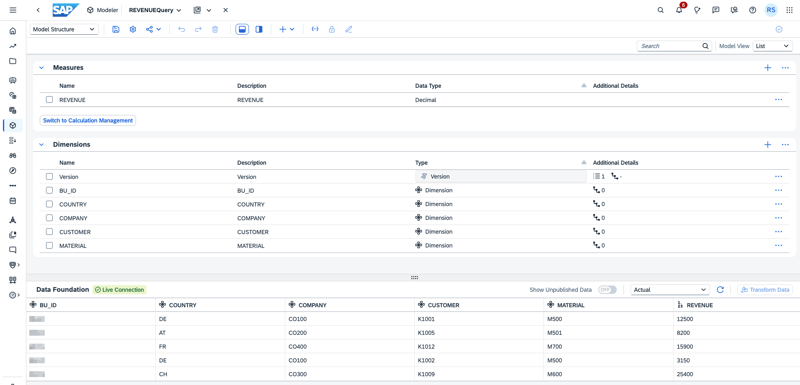Click the Version type field
This screenshot has width=800, height=385.
click(501, 176)
